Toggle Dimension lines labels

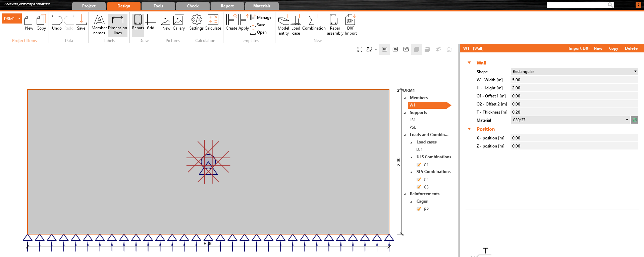(117, 25)
